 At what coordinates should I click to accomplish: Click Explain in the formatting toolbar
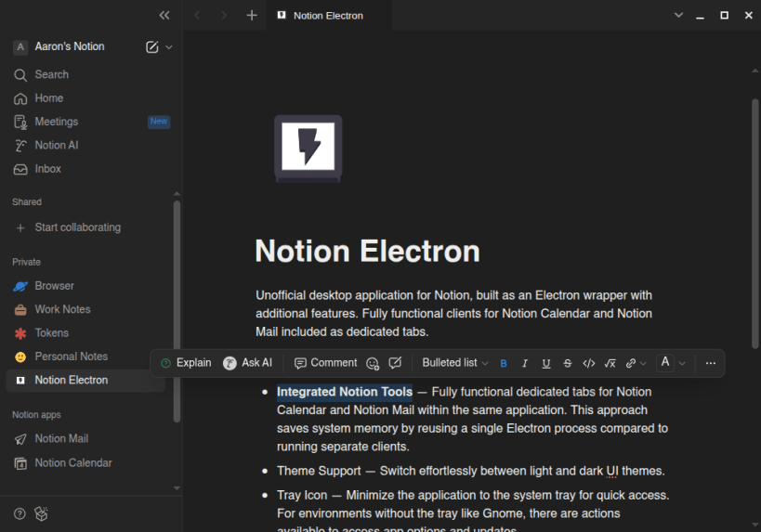tap(187, 363)
